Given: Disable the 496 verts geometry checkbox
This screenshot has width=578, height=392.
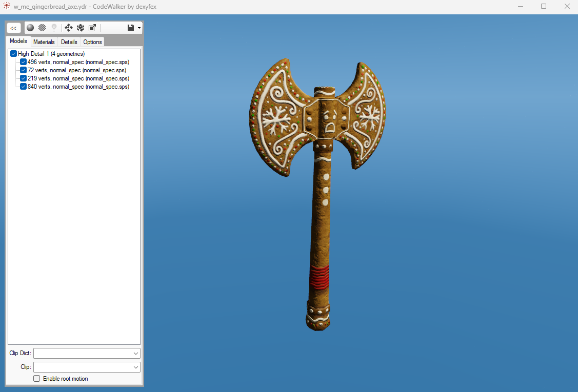Looking at the screenshot, I should [23, 61].
